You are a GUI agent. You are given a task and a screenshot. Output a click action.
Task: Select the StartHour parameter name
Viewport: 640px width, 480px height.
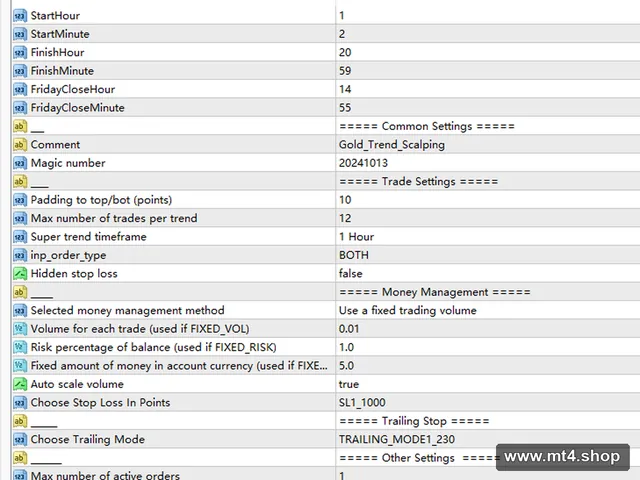55,16
